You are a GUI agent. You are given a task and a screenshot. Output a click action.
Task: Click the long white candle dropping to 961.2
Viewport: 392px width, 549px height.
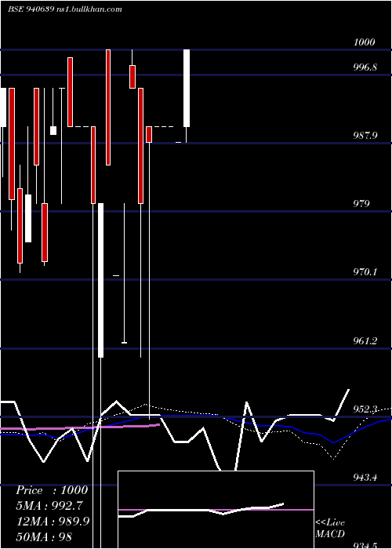[x=101, y=280]
